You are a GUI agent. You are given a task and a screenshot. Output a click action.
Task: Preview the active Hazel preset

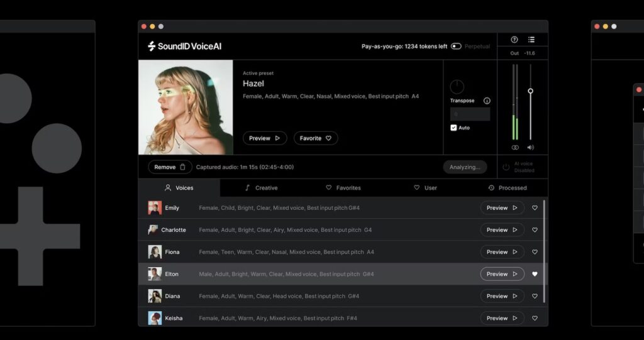[x=265, y=138]
